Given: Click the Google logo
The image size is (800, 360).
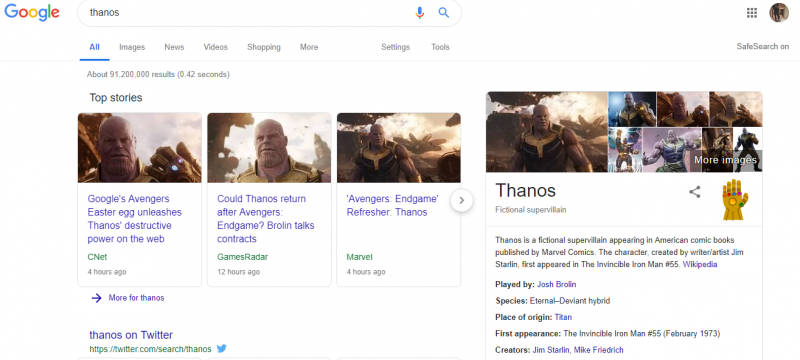Looking at the screenshot, I should coord(32,12).
